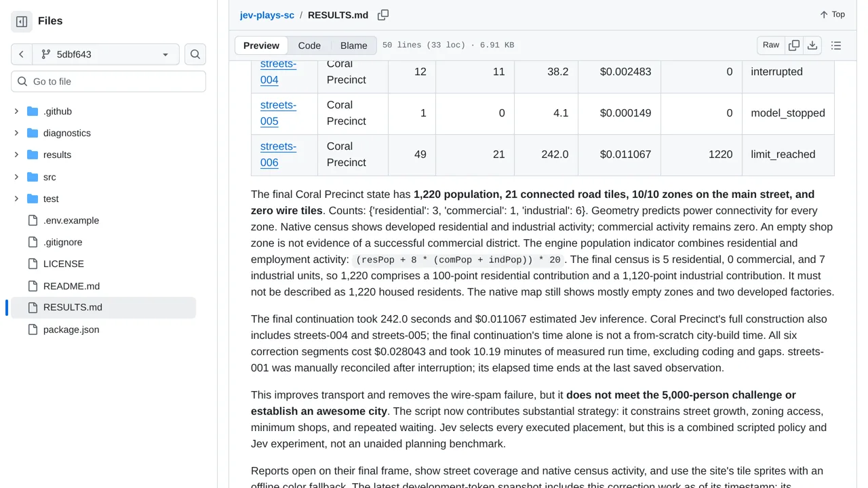
Task: Click the .env.example file icon
Action: click(x=33, y=220)
